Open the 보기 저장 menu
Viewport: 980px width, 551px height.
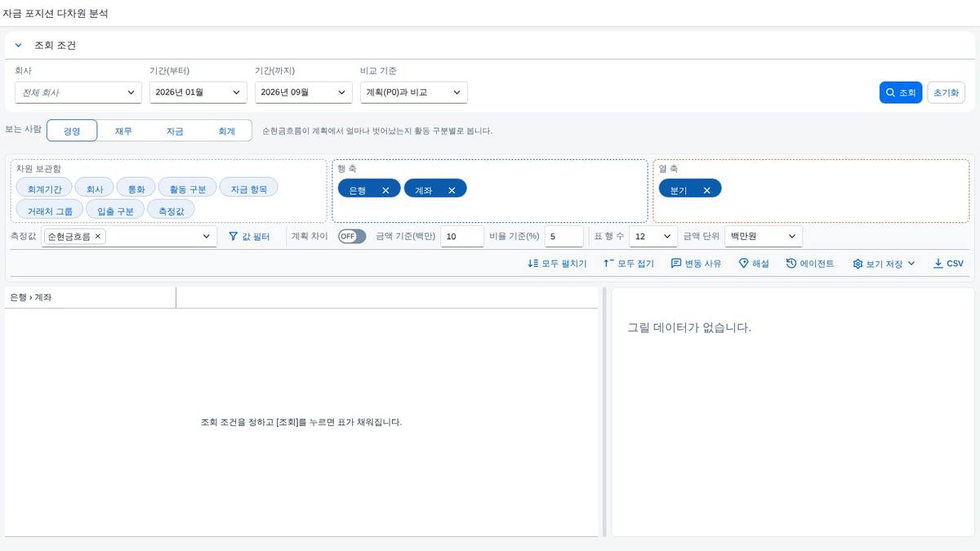click(x=884, y=264)
